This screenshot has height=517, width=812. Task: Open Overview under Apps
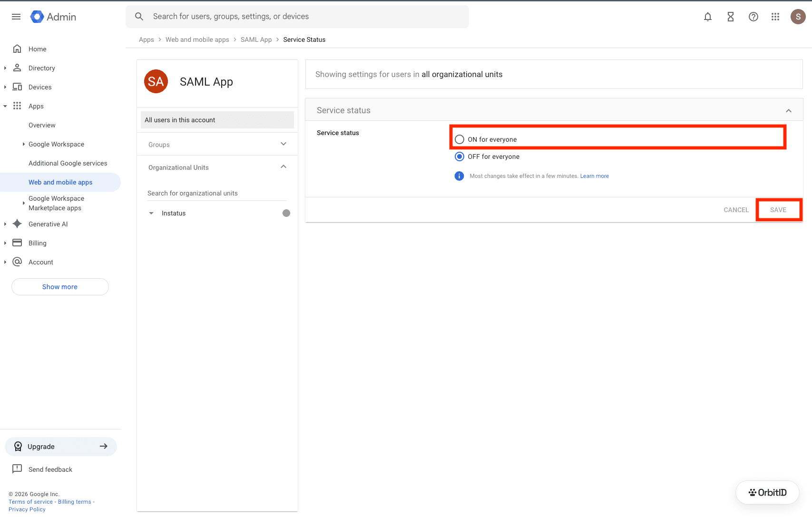point(42,125)
